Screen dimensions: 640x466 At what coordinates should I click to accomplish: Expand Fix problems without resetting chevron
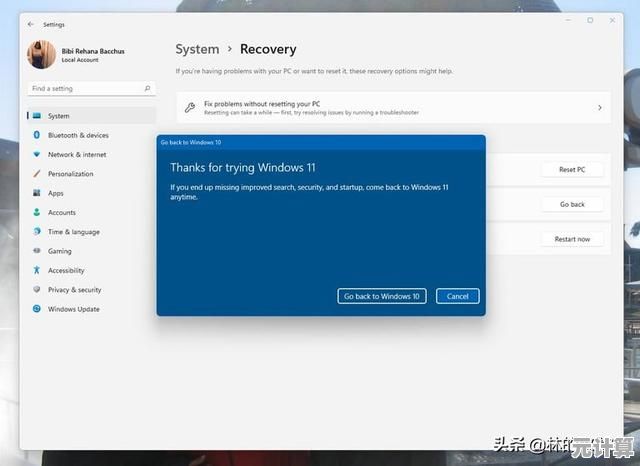(x=599, y=107)
